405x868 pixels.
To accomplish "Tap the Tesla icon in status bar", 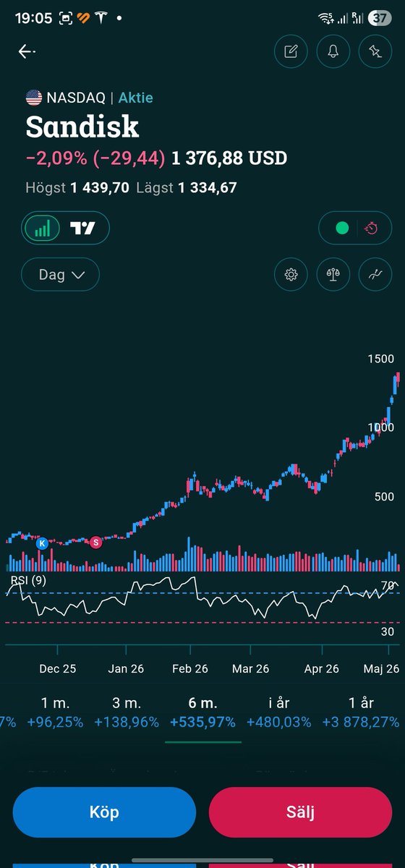I will click(x=101, y=18).
